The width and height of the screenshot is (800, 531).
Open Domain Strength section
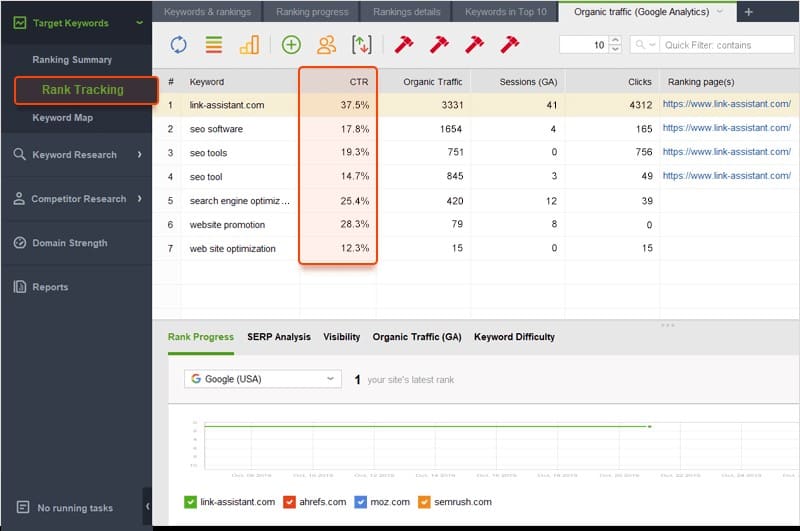pyautogui.click(x=70, y=243)
